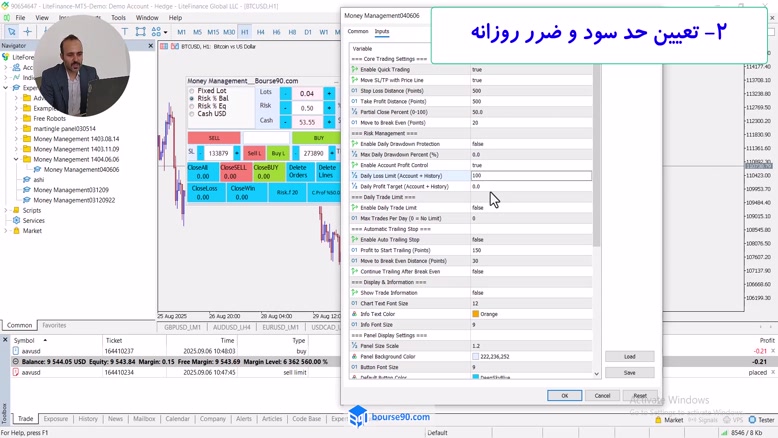Expand the Free Robots folder
Viewport: 778px width, 438px height.
point(16,118)
